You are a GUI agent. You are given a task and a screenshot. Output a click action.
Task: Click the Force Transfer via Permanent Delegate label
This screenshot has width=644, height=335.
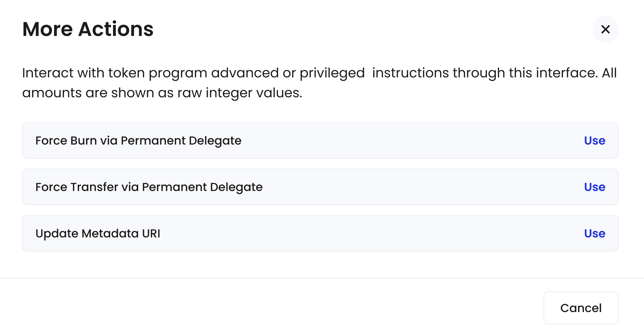coord(149,187)
